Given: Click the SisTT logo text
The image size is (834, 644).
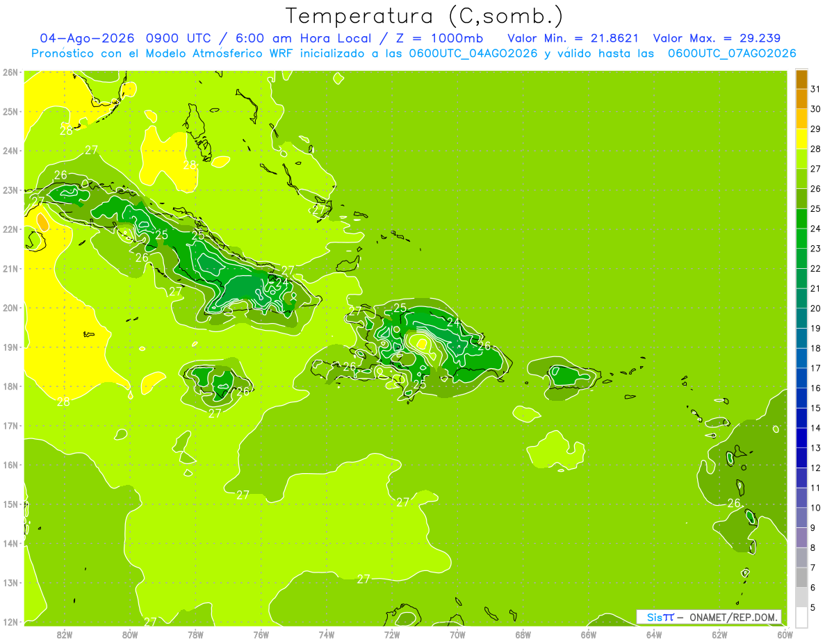Looking at the screenshot, I should [x=660, y=617].
